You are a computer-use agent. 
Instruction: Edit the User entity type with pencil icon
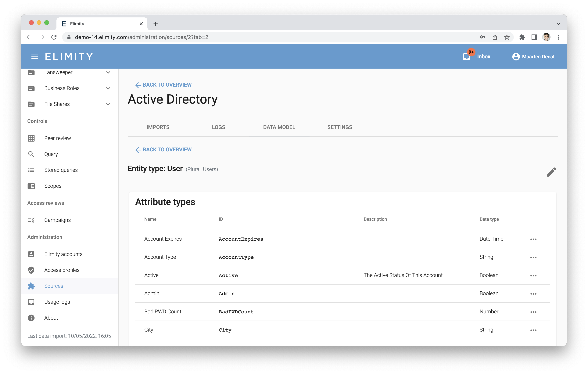coord(551,172)
